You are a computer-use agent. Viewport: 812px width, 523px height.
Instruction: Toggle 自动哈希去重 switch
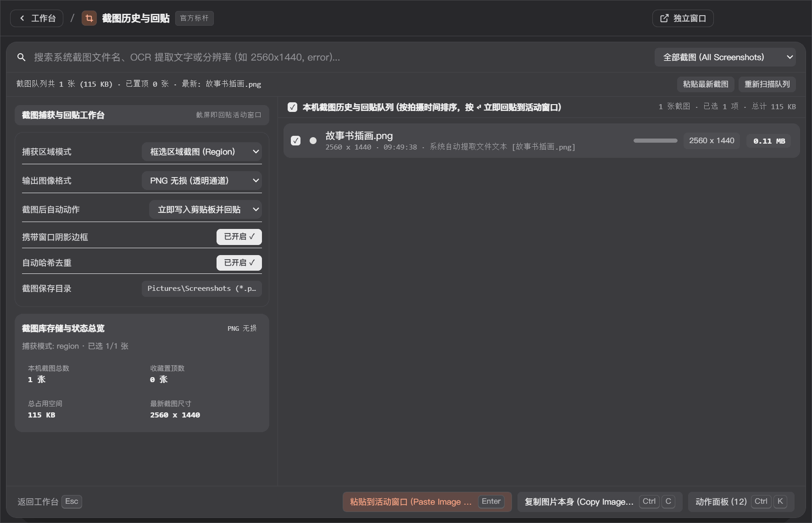coord(239,263)
